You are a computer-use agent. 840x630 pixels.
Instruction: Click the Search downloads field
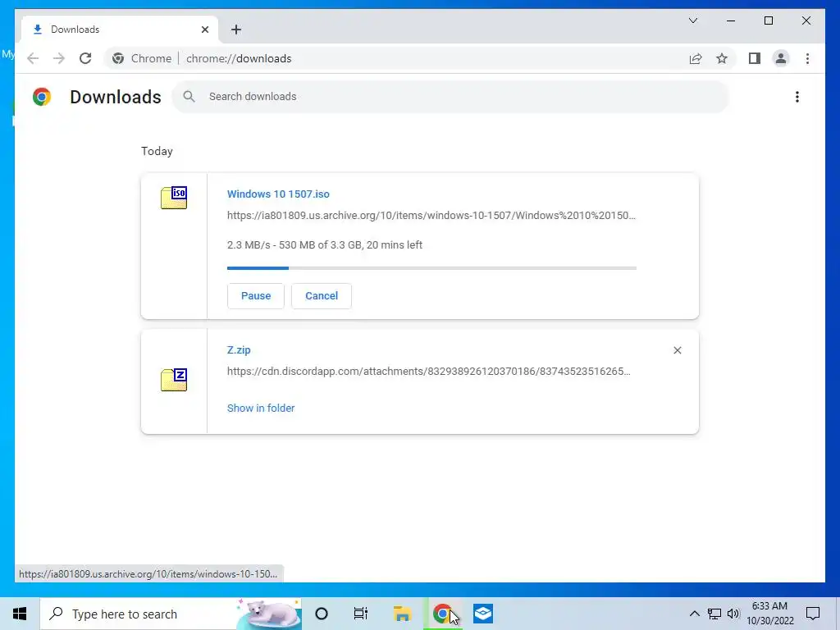pos(450,97)
